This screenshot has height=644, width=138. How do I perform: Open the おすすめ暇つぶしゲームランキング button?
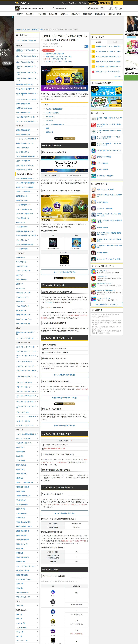pyautogui.click(x=107, y=304)
